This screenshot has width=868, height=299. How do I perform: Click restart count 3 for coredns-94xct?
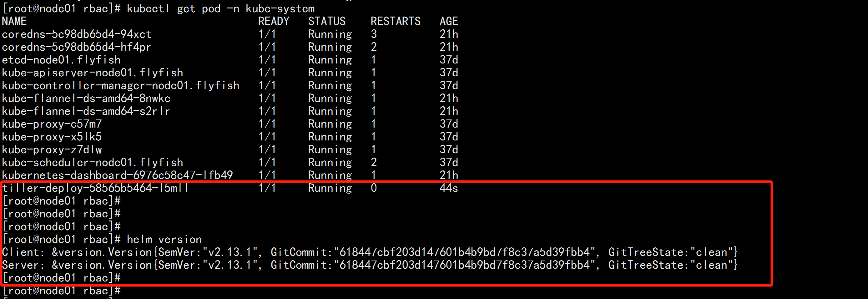(x=374, y=34)
